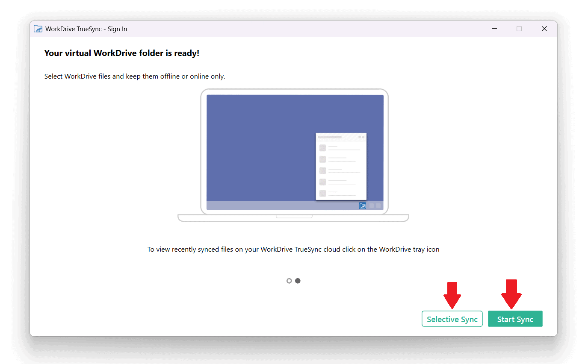The image size is (588, 364).
Task: Click the WorkDrive TrueSync app icon in title bar
Action: (x=38, y=29)
